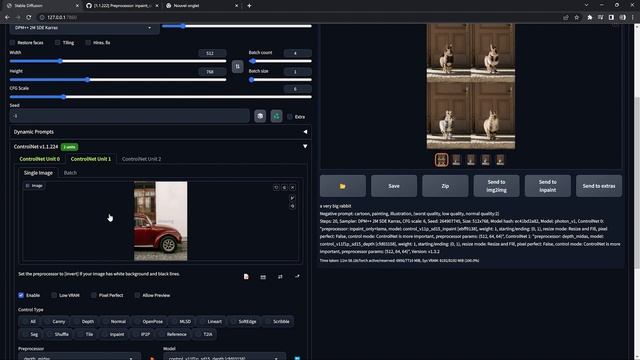The width and height of the screenshot is (640, 360).
Task: Run preprocessor with the orange explosion icon
Action: (x=152, y=358)
